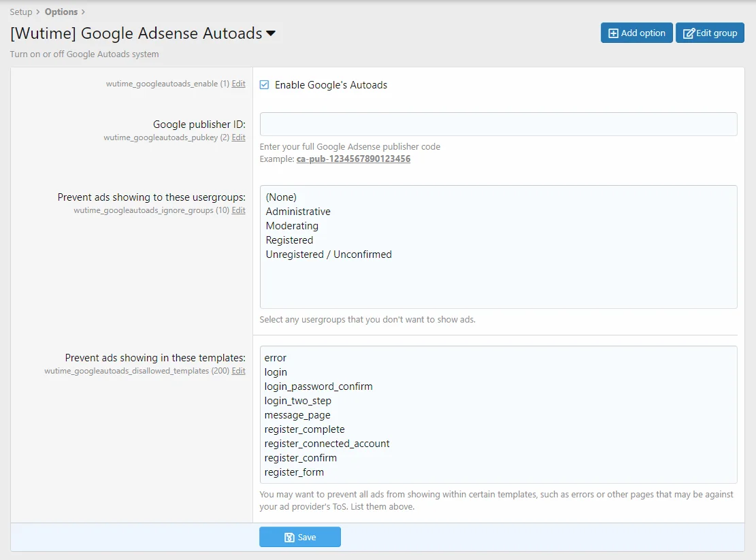Choose Registered usergroup option
The width and height of the screenshot is (756, 560).
(289, 240)
